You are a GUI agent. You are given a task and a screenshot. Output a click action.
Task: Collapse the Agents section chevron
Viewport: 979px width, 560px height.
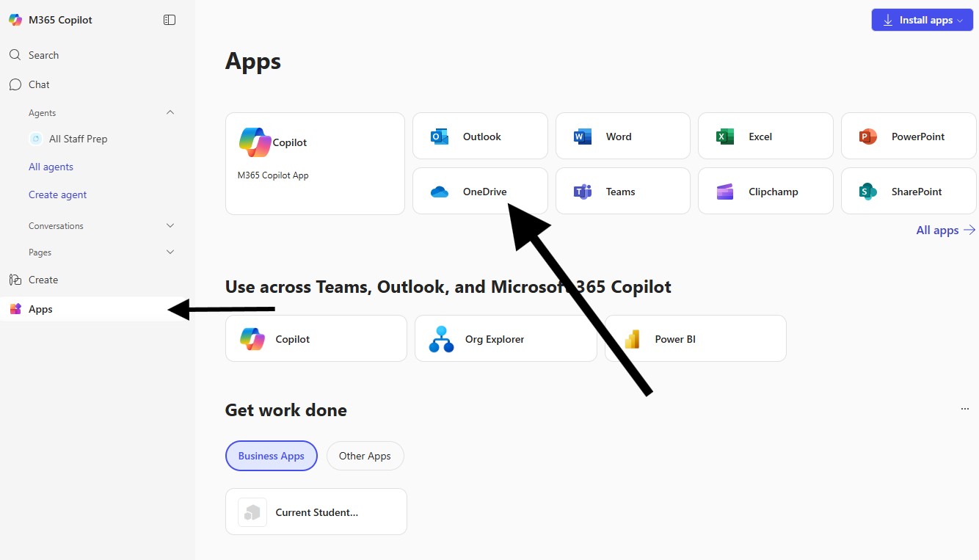click(170, 112)
